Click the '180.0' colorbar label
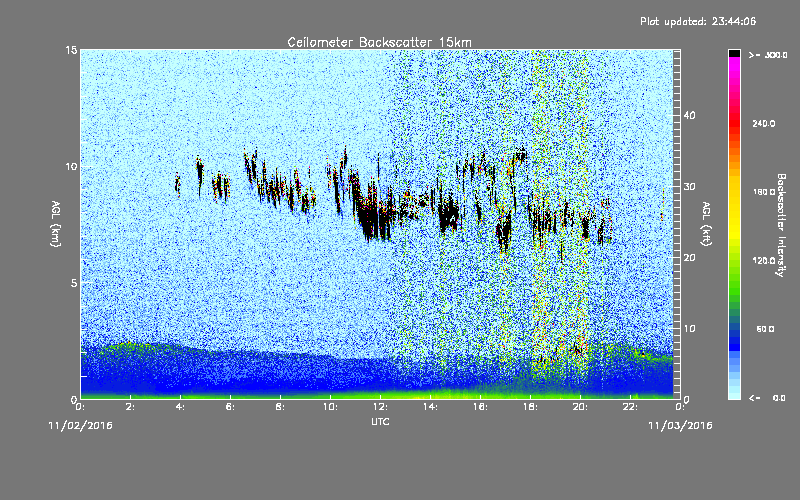The height and width of the screenshot is (500, 800). (764, 192)
